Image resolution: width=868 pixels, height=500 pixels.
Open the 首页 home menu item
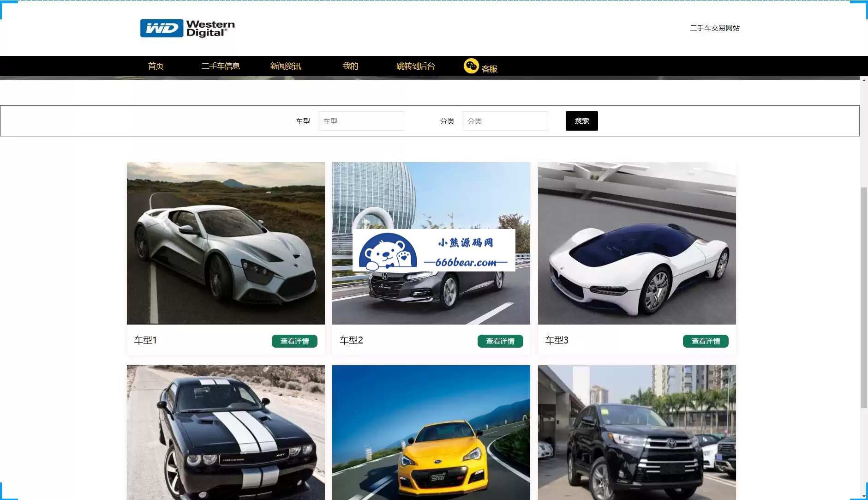click(156, 66)
